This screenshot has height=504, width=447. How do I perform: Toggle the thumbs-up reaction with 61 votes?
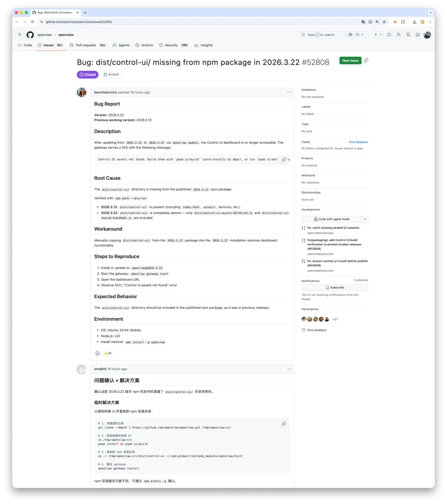coord(108,353)
